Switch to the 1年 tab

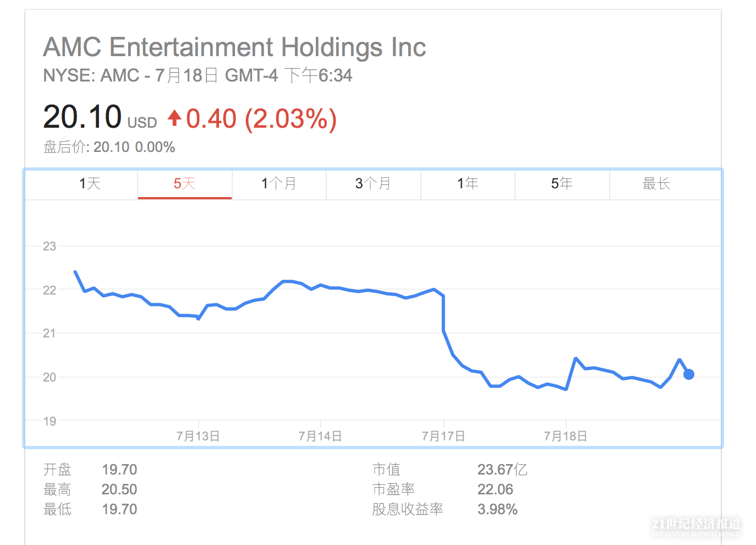click(468, 184)
